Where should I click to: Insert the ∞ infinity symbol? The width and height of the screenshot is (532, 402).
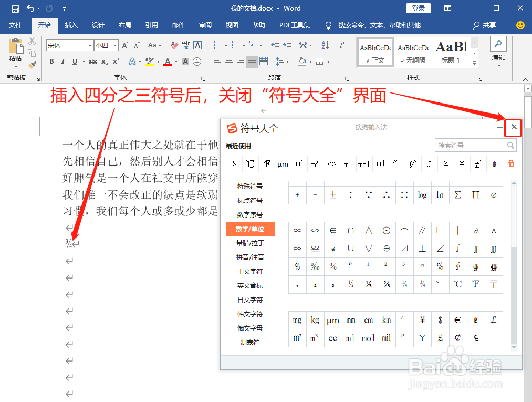(x=297, y=248)
